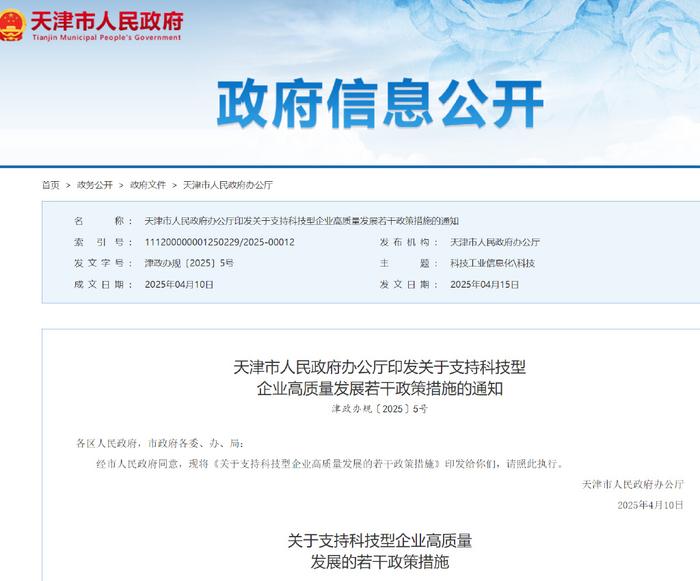Select 发文日期 value 2025年04月15日
The image size is (700, 581).
coord(484,284)
